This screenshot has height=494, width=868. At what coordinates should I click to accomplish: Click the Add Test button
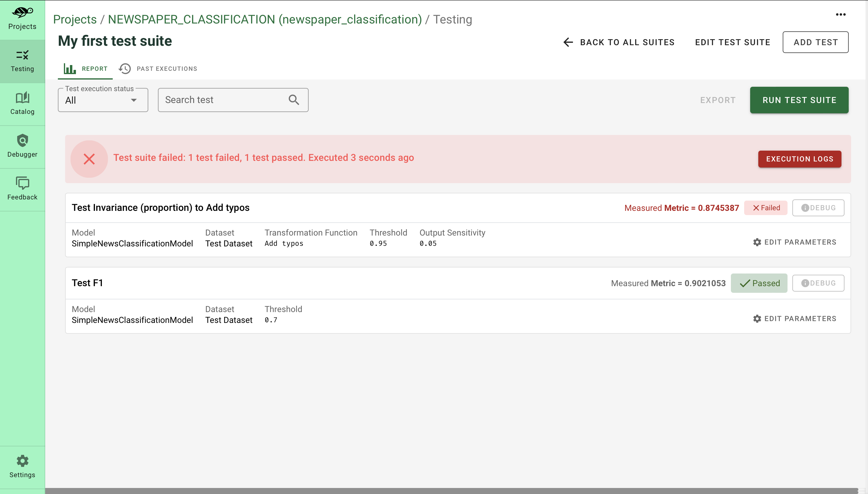tap(815, 42)
